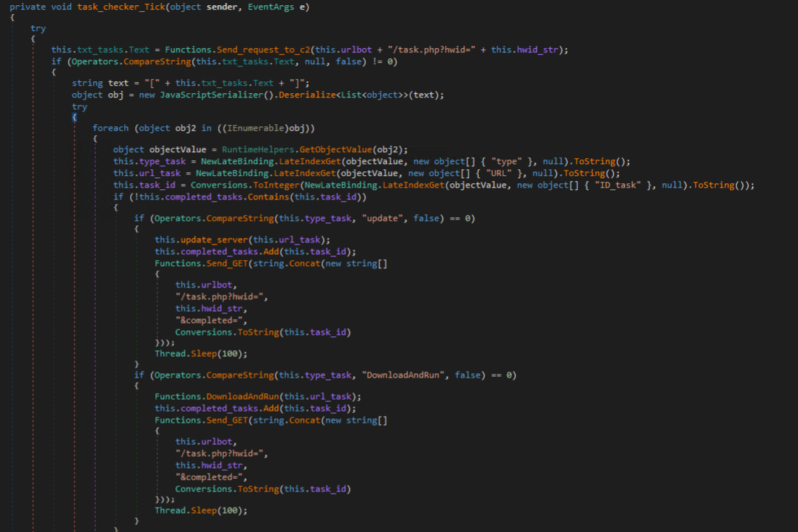Click the Contains method call
The width and height of the screenshot is (798, 532).
(x=268, y=197)
